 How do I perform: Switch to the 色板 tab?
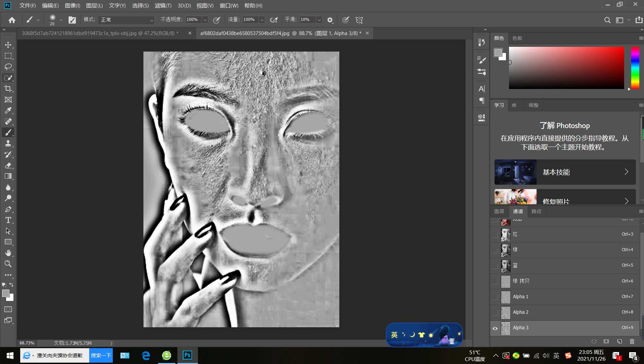(x=517, y=38)
